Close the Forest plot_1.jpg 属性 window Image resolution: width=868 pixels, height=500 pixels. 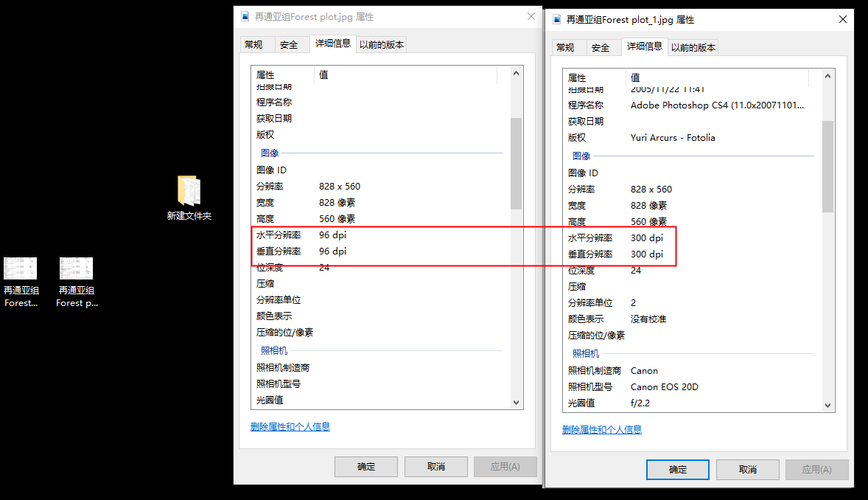[842, 19]
